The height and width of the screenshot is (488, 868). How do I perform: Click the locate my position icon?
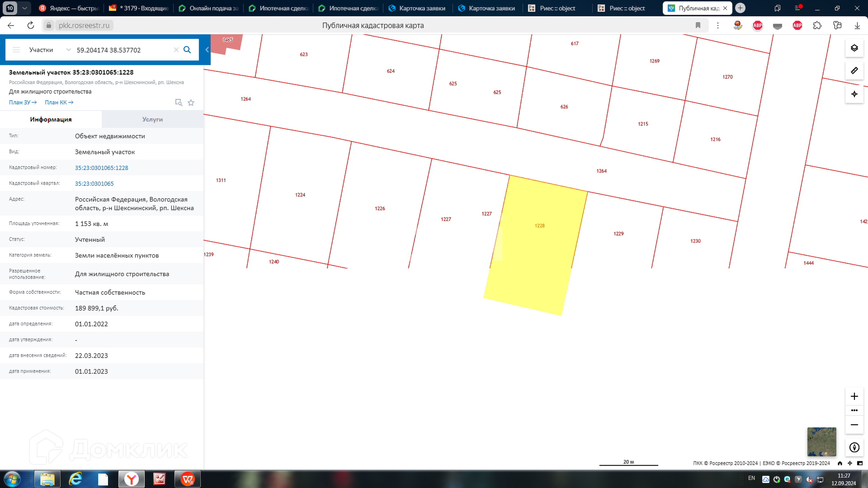[x=854, y=94]
